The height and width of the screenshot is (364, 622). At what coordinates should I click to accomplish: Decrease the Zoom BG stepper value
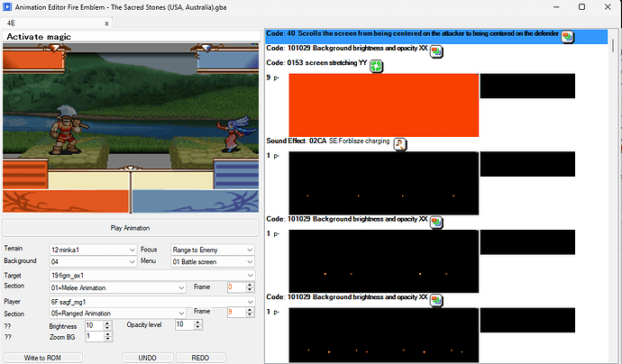point(107,339)
